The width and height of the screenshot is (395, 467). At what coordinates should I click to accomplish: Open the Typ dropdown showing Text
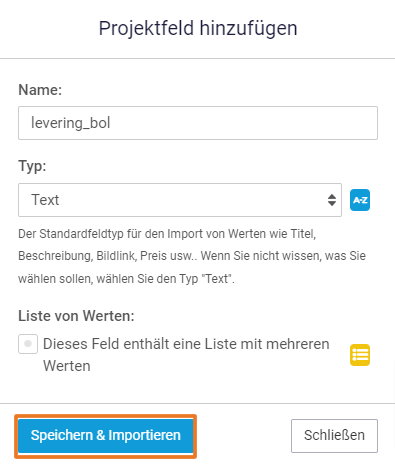(x=180, y=200)
